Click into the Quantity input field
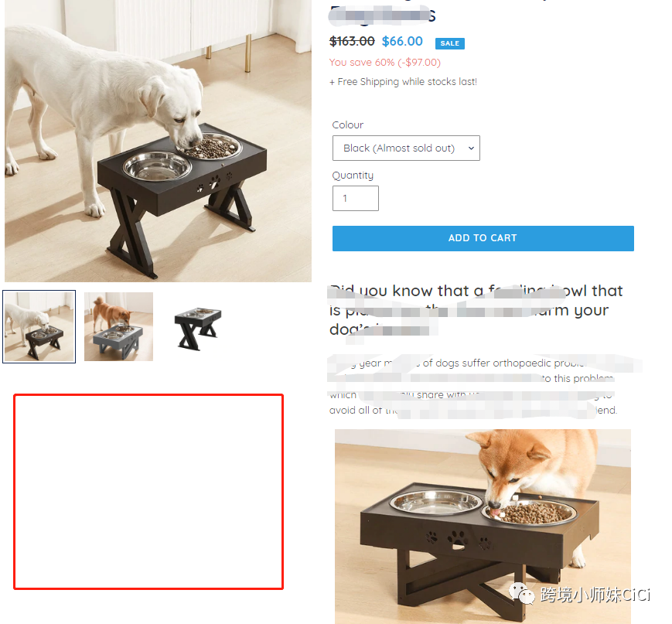This screenshot has height=624, width=672. point(355,199)
